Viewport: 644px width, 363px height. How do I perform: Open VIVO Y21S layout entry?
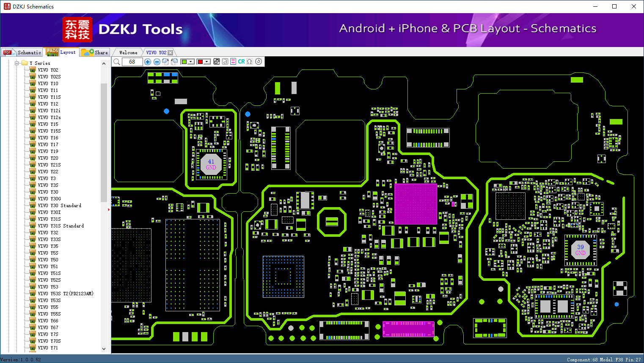coord(49,165)
